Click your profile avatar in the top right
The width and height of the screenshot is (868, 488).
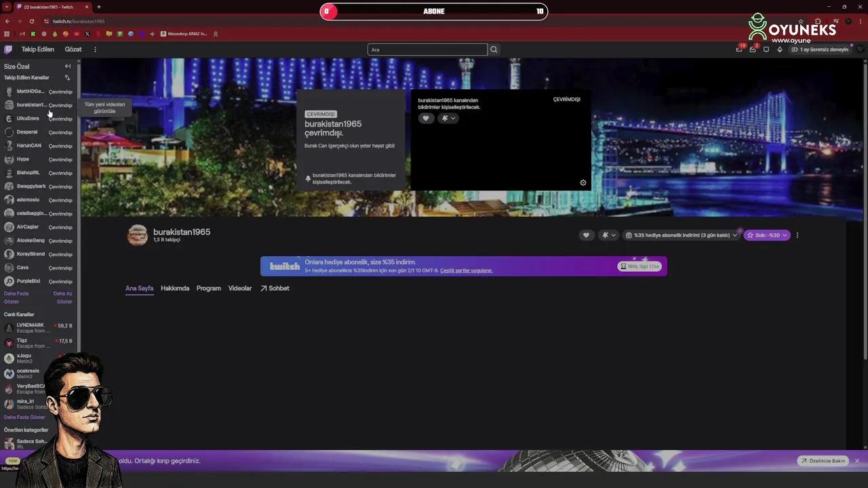pos(859,49)
